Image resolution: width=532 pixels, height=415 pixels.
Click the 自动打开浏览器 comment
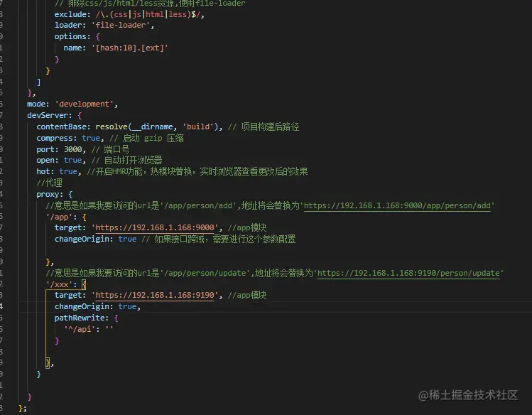click(x=126, y=160)
